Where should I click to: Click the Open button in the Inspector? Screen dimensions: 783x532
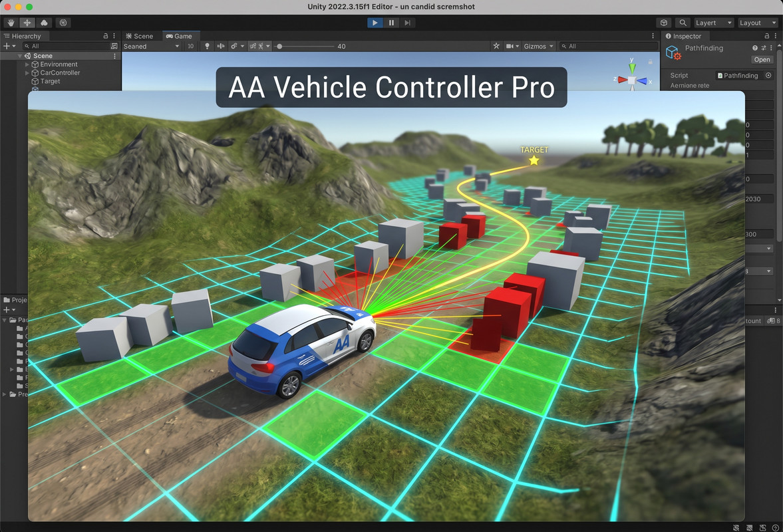762,59
